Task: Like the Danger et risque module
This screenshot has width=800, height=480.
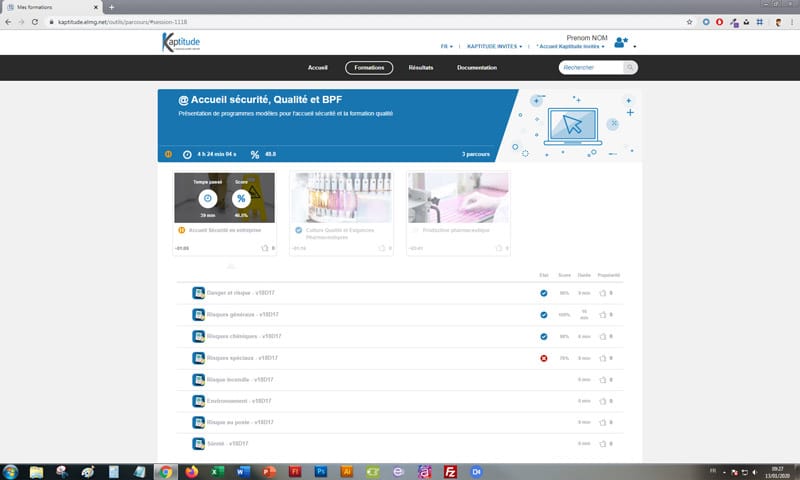Action: tap(602, 294)
